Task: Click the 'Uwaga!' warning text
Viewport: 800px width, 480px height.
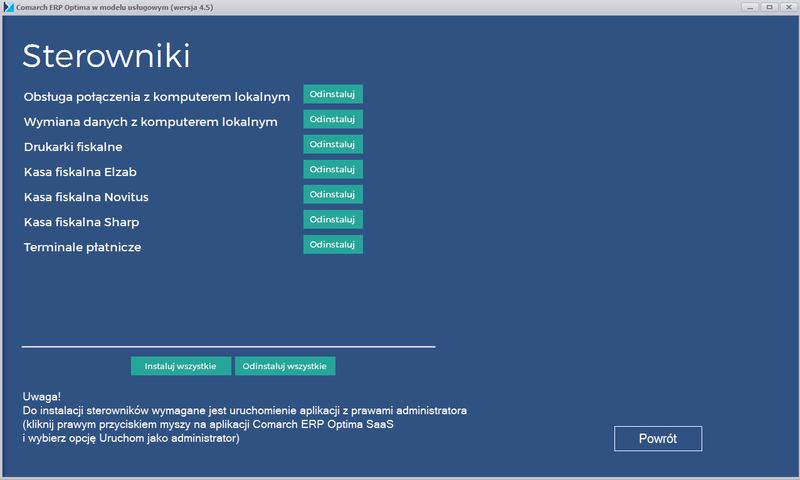Action: click(41, 396)
